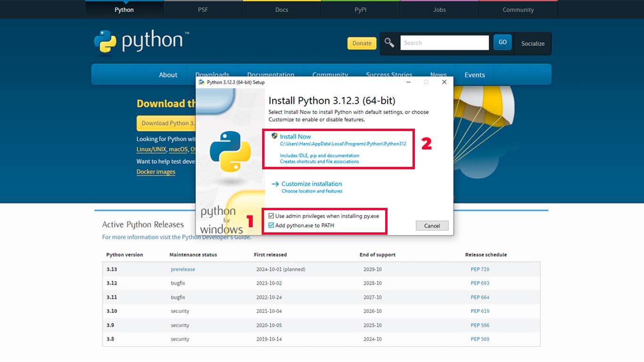
Task: Follow the macOS download link
Action: 178,149
